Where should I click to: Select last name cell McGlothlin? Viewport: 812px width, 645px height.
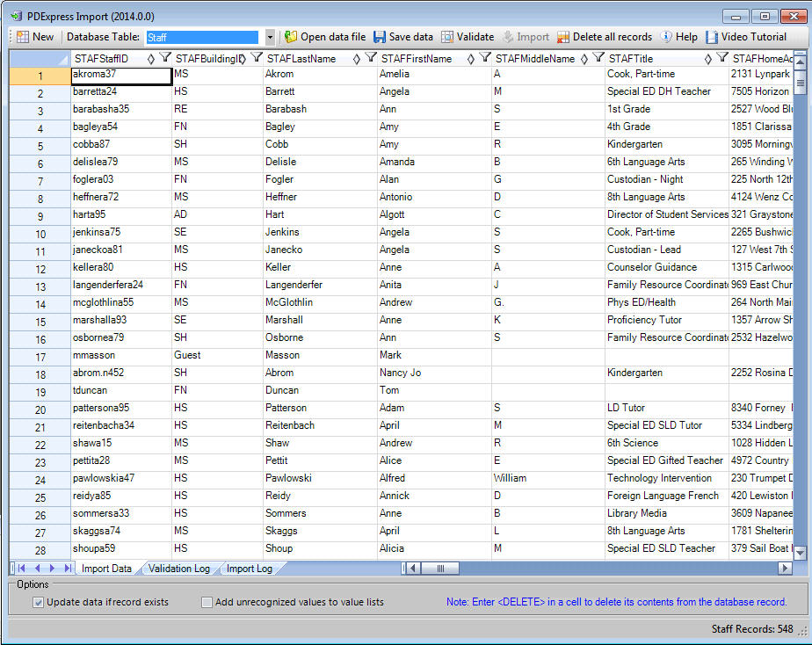click(x=320, y=302)
